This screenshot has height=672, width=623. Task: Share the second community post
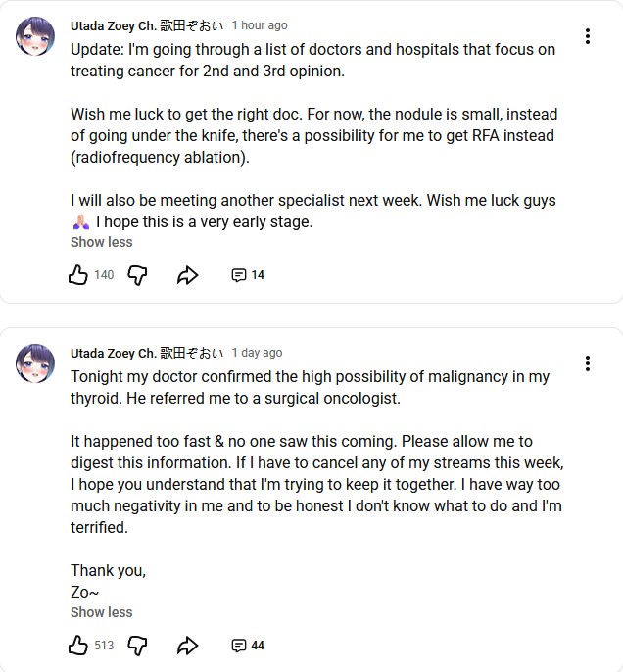pyautogui.click(x=187, y=646)
